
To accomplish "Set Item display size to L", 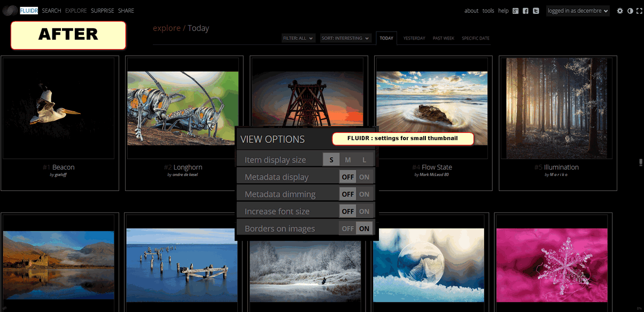I will pos(364,159).
